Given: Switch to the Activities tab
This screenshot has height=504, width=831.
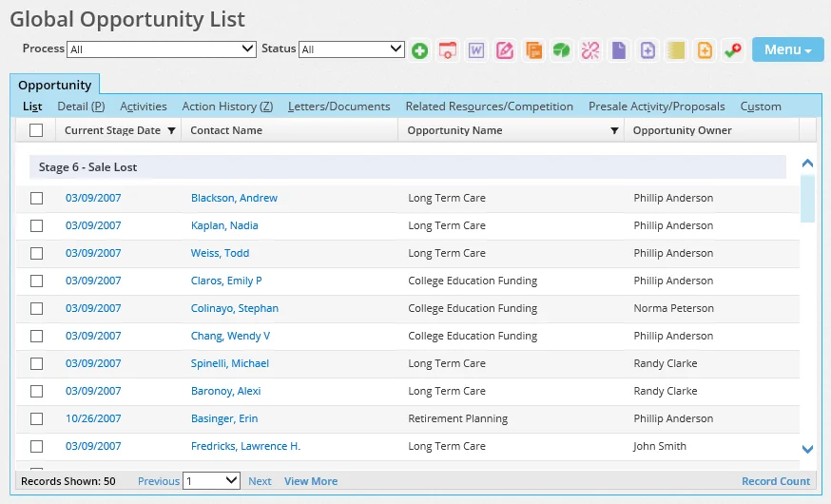Looking at the screenshot, I should (x=143, y=107).
